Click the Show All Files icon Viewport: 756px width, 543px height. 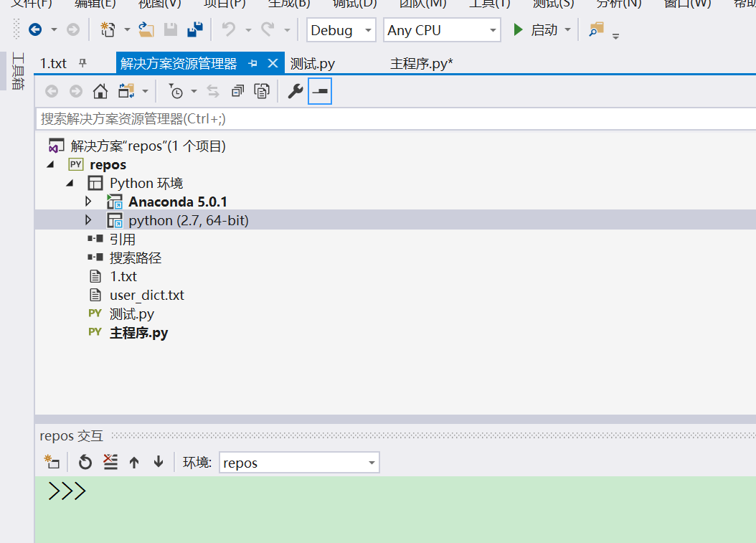pyautogui.click(x=262, y=91)
